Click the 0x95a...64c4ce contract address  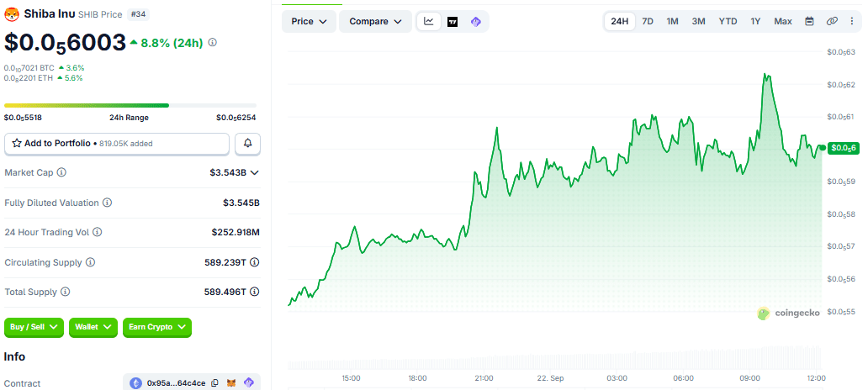coord(176,382)
